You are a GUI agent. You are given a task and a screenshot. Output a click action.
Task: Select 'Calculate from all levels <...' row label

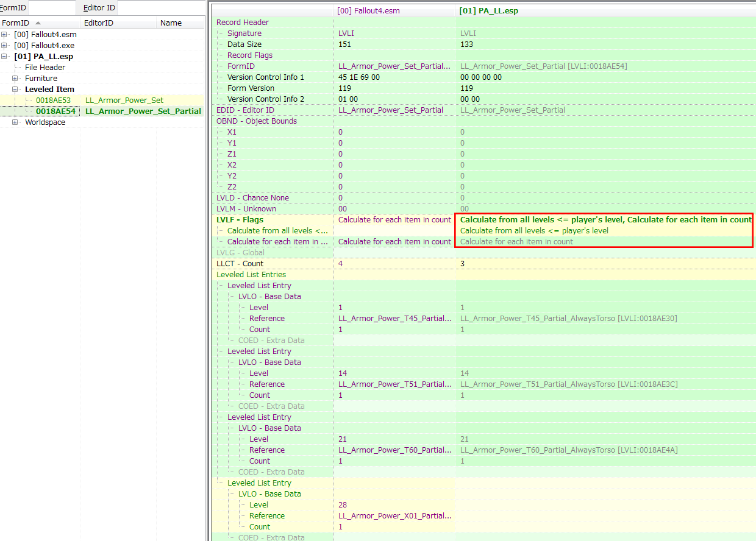(277, 230)
